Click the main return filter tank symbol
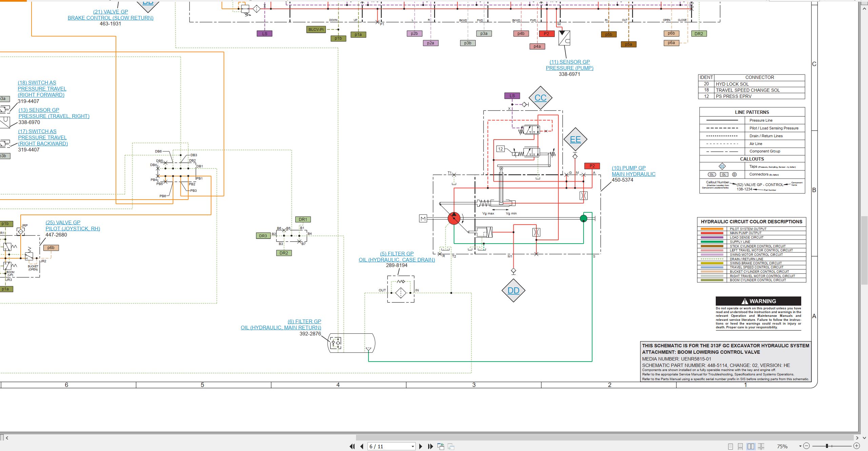Screen dimensions: 868x451 [x=351, y=343]
